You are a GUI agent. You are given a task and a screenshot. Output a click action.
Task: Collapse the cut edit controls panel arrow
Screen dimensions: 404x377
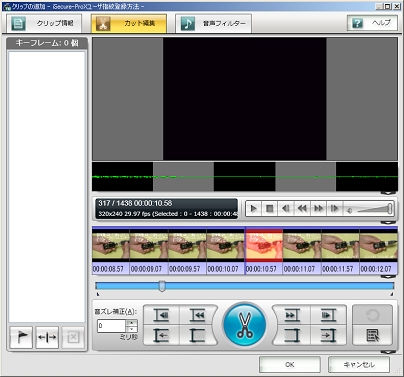tap(388, 352)
